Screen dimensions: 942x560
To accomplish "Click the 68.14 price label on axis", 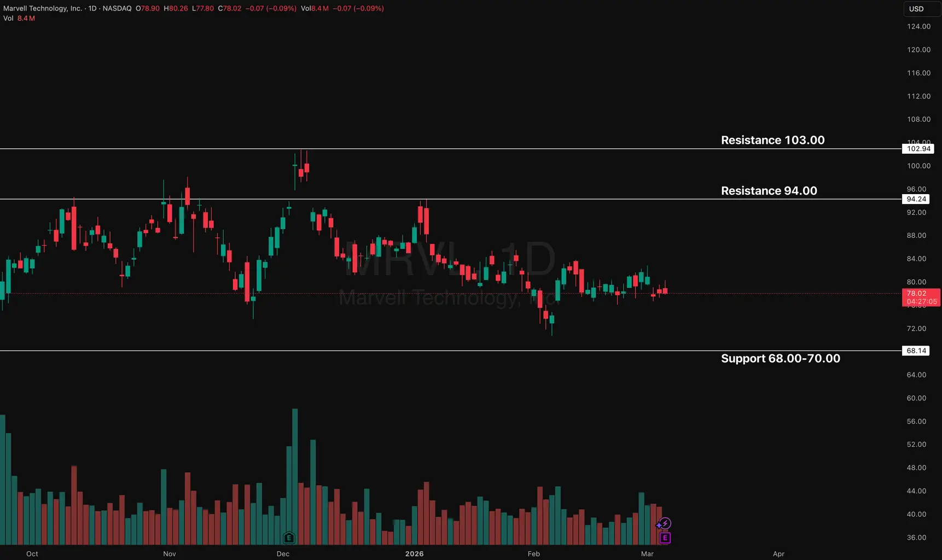I will coord(916,351).
